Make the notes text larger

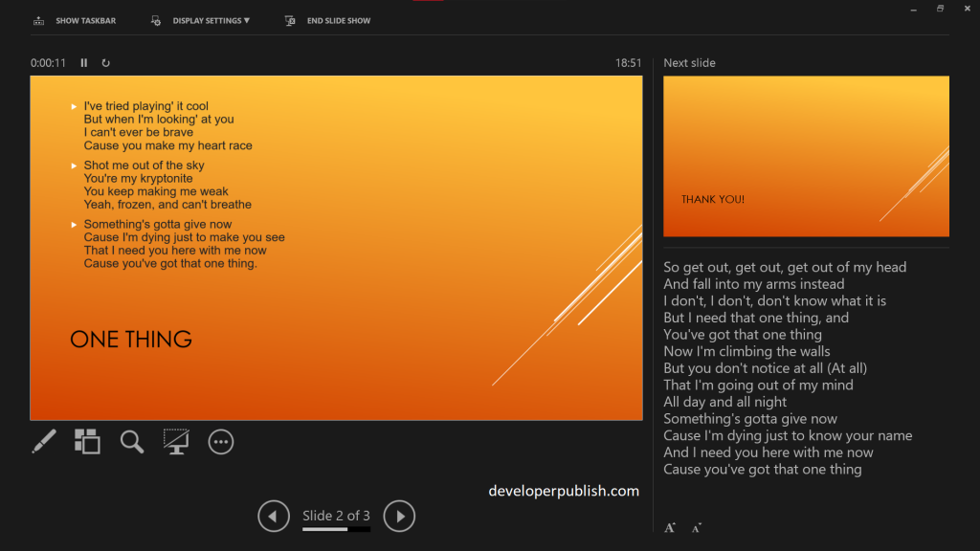coord(670,527)
